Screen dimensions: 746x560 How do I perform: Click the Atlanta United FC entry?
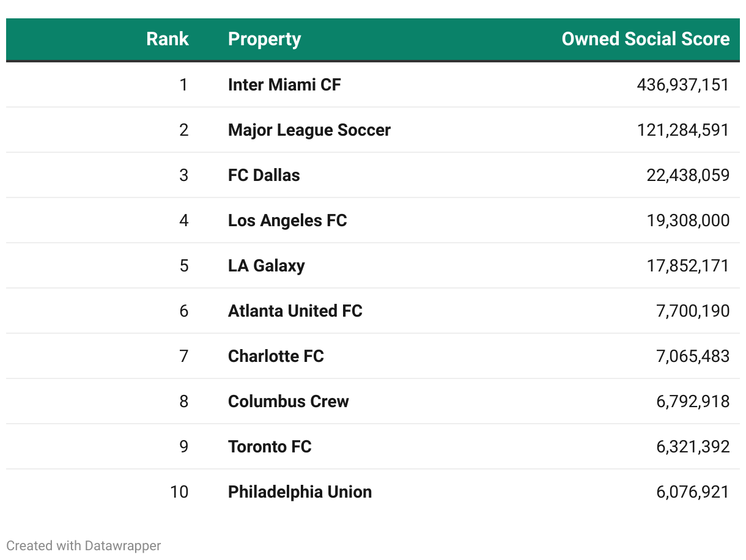(x=295, y=311)
